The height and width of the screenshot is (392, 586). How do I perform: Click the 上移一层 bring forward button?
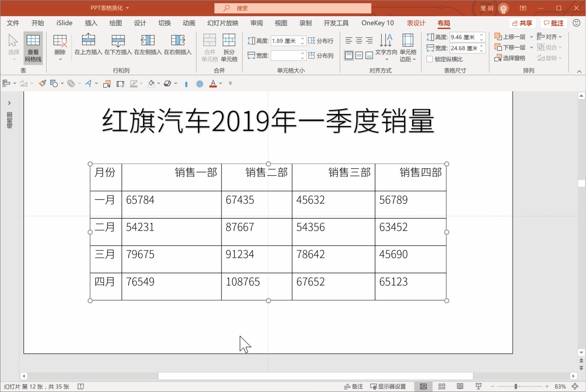[x=510, y=36]
